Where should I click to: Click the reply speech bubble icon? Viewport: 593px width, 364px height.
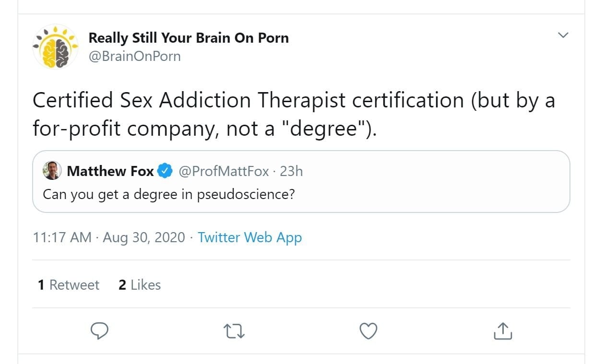[99, 330]
